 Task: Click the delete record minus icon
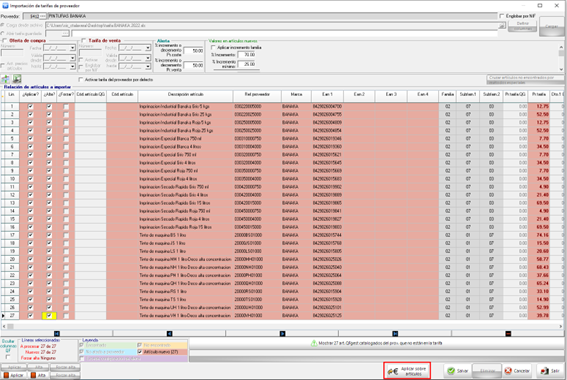pos(508,333)
